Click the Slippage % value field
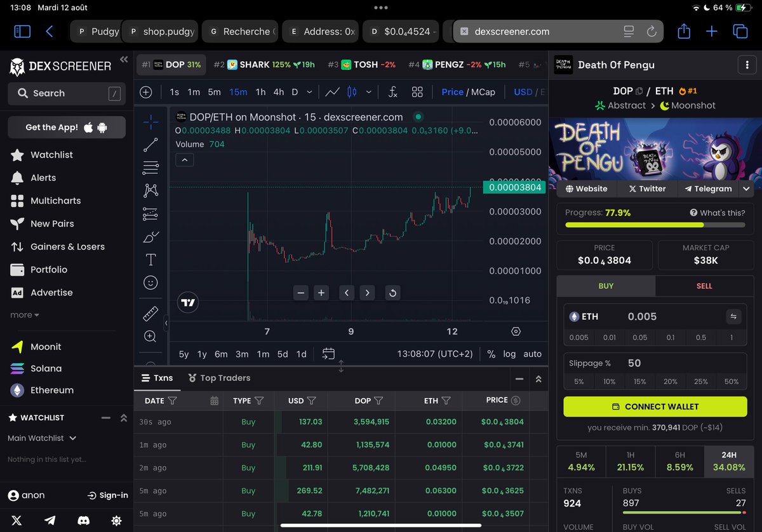Screen dimensions: 762x532 tap(655, 363)
